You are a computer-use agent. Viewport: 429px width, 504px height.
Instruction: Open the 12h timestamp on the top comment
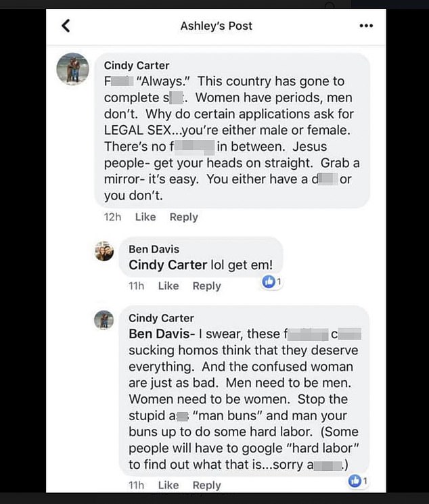tap(112, 217)
